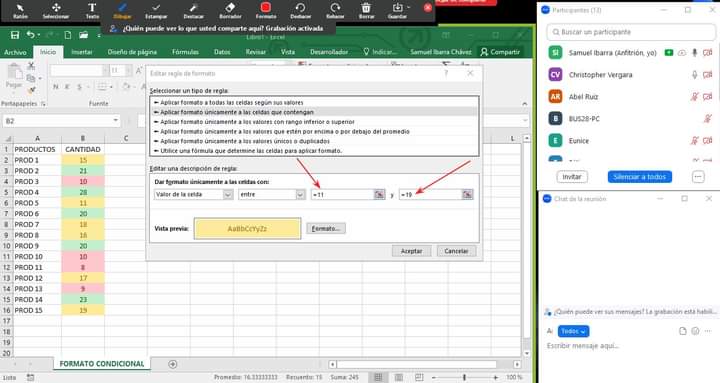Close the Zoom annotation toolbar
Screen dimensions: 720x383
pyautogui.click(x=428, y=8)
